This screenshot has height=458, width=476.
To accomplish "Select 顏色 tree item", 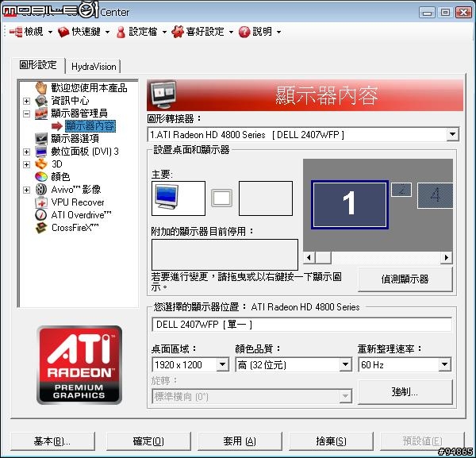I will (x=60, y=177).
